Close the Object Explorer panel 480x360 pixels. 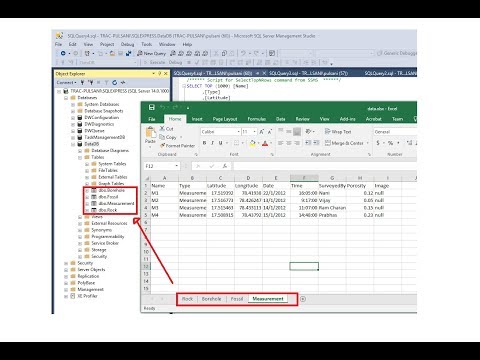pos(166,74)
